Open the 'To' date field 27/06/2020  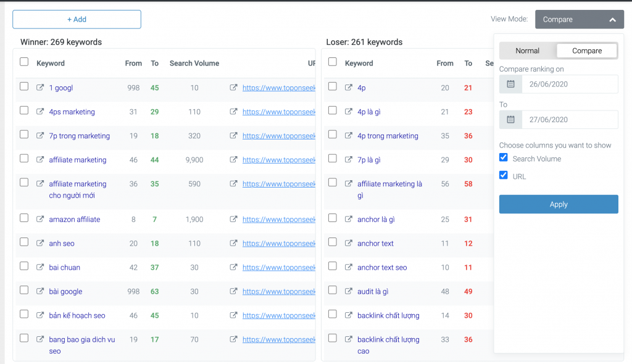point(569,120)
